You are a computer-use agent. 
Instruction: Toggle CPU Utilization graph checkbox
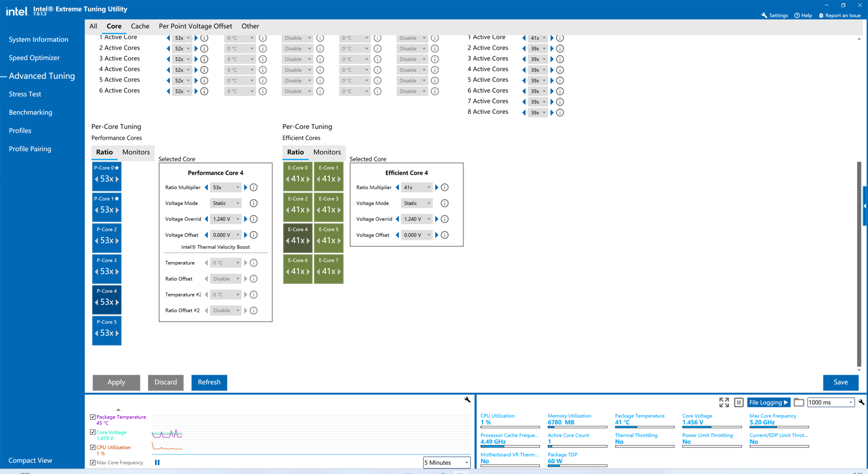point(93,447)
